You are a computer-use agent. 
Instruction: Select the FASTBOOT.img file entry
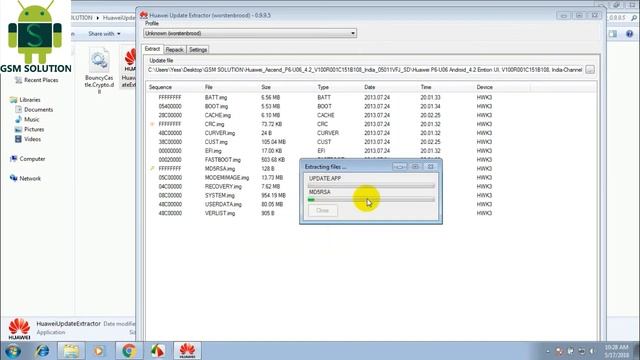222,160
